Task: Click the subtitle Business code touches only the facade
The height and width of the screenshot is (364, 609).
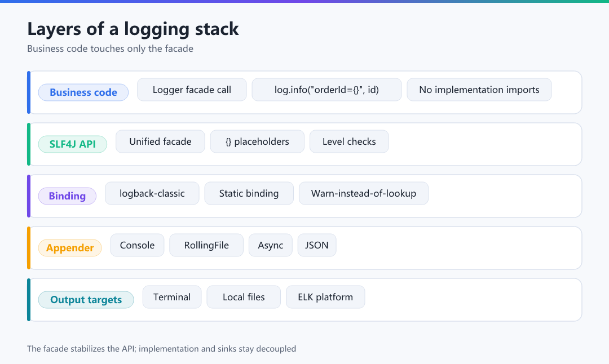Action: (111, 48)
